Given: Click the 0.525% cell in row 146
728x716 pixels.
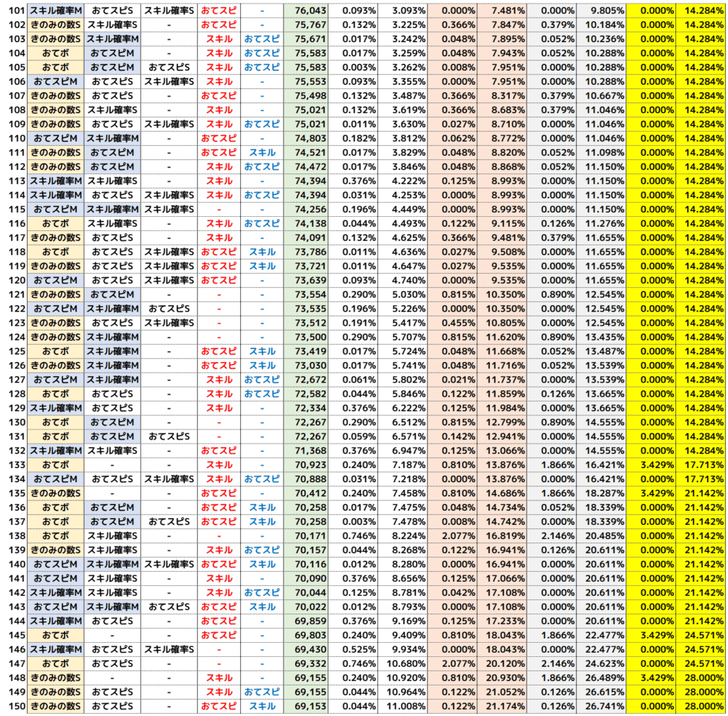Looking at the screenshot, I should point(354,649).
